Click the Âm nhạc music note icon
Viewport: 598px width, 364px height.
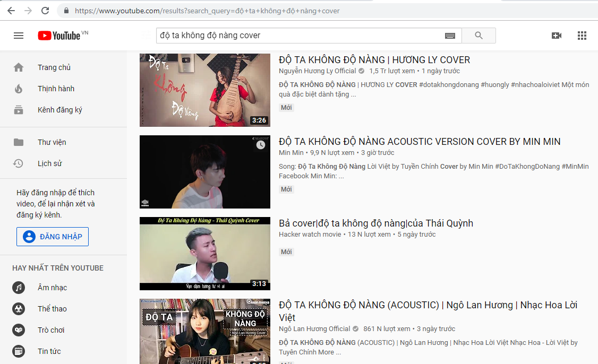(x=18, y=288)
